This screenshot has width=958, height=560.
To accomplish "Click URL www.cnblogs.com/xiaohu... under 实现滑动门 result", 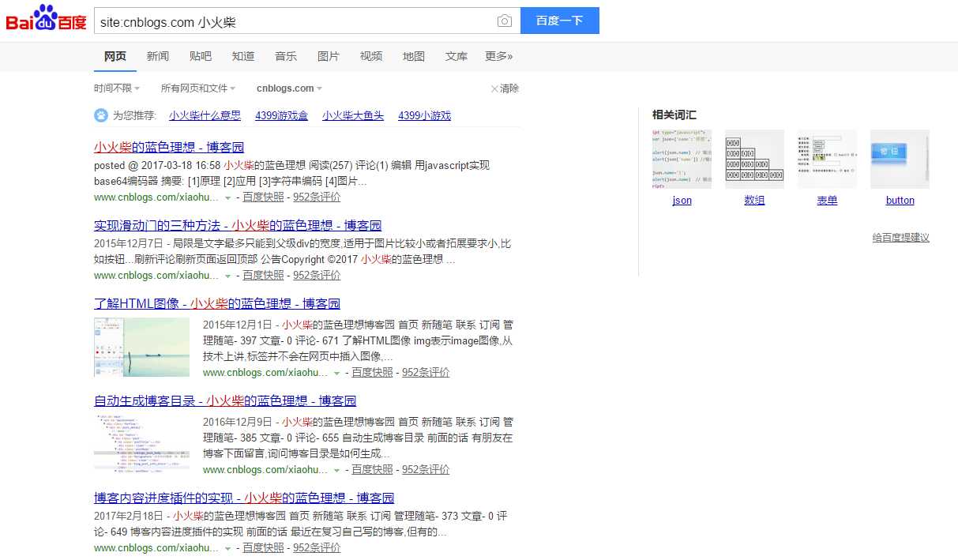I will (x=156, y=276).
